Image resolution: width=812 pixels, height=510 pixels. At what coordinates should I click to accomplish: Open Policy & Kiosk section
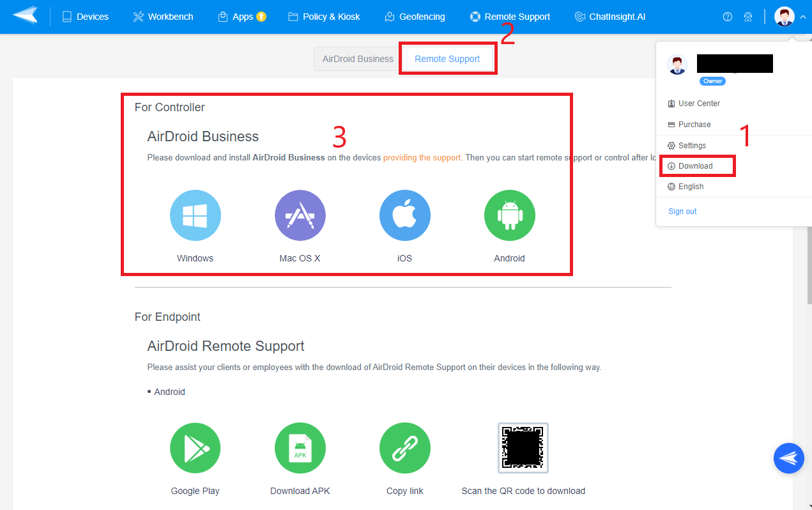[x=324, y=17]
